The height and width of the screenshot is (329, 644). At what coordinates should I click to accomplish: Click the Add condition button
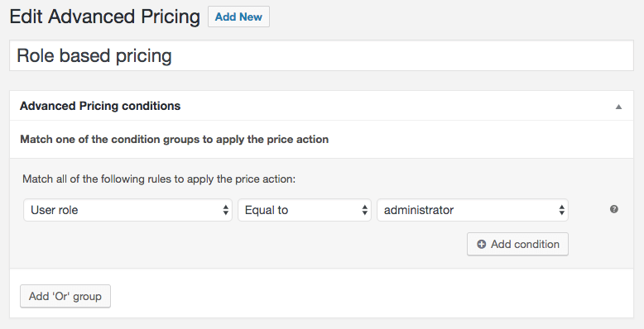pyautogui.click(x=517, y=244)
